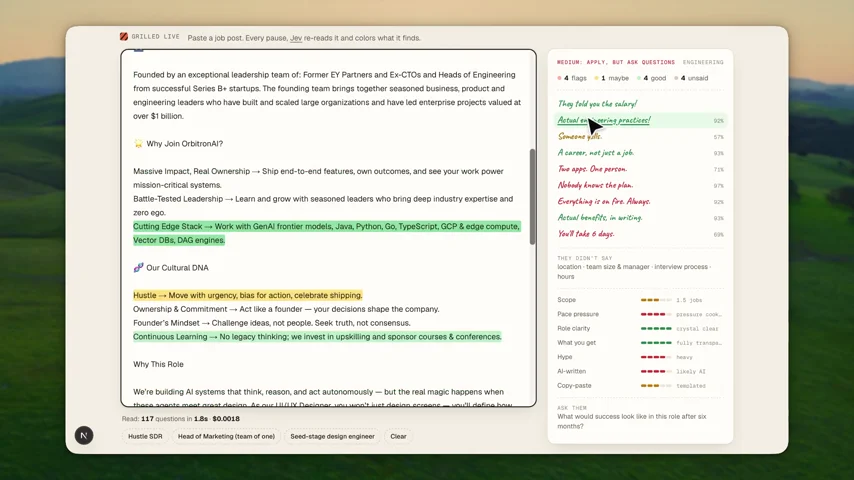Click the star emoji beside Why Join OrbitronAI
The height and width of the screenshot is (480, 854).
click(x=138, y=143)
